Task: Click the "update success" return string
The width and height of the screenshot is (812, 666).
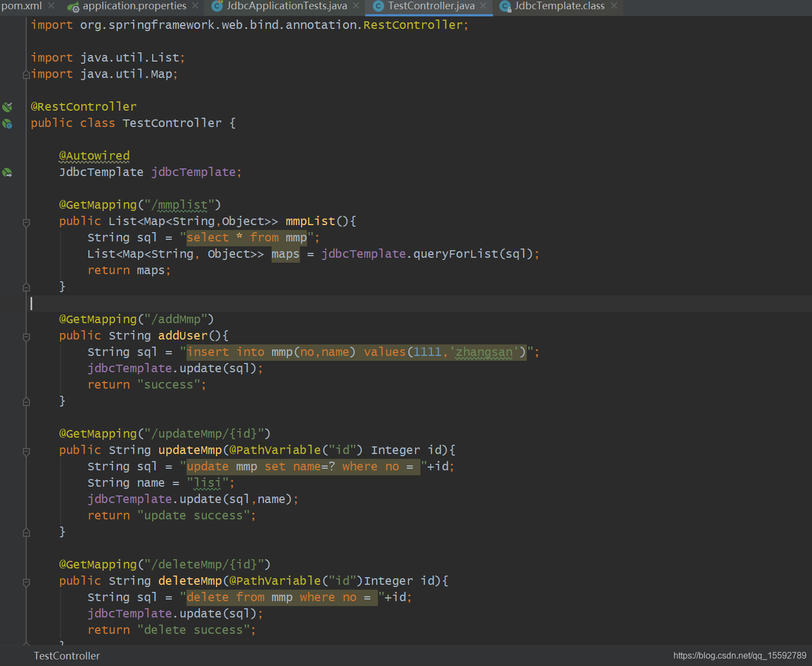Action: click(x=193, y=516)
